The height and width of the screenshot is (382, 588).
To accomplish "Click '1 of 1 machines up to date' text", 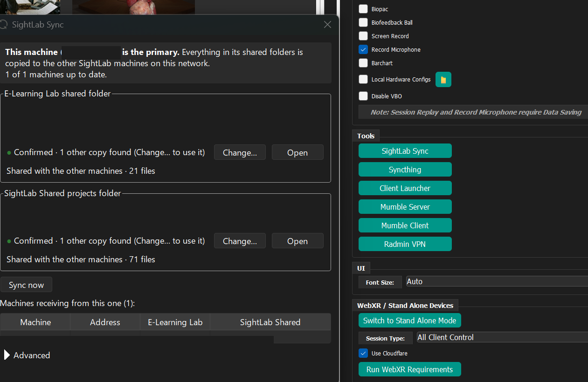I will 56,75.
